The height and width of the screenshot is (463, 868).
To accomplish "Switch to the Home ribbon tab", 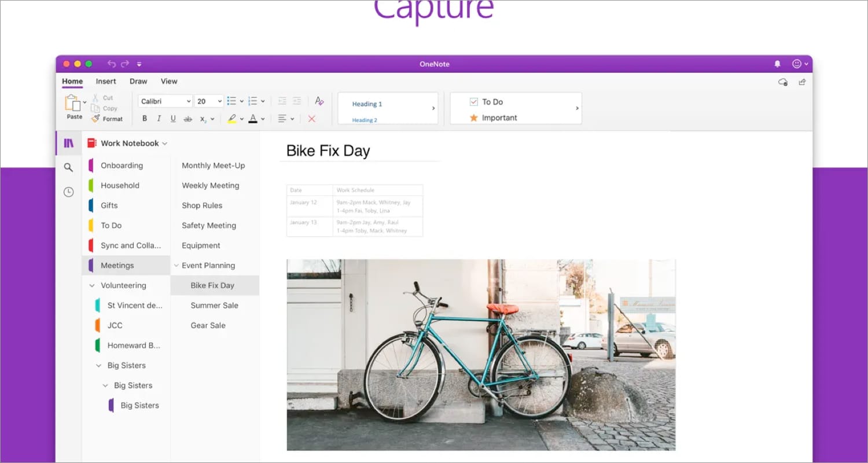I will [72, 82].
